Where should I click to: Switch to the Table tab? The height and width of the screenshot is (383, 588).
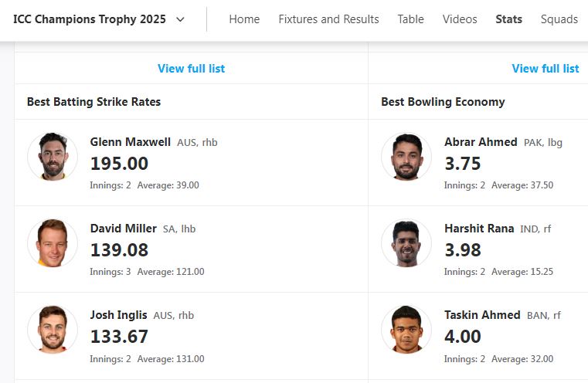point(410,19)
